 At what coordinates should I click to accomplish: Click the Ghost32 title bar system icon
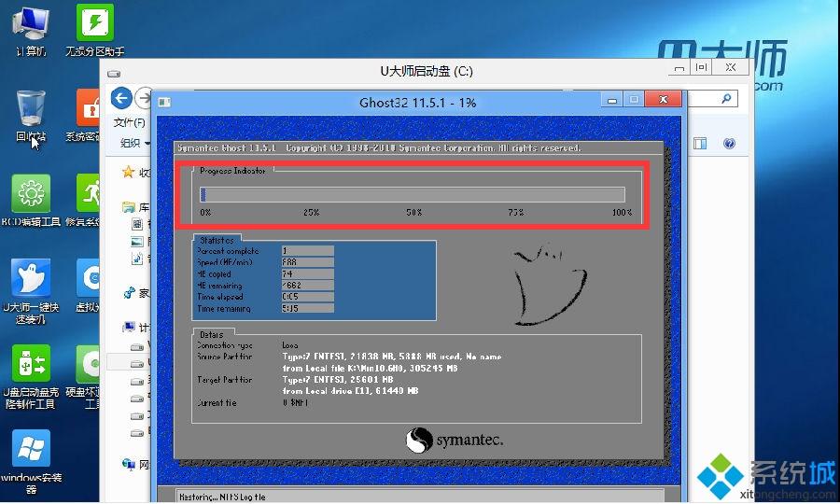[164, 102]
